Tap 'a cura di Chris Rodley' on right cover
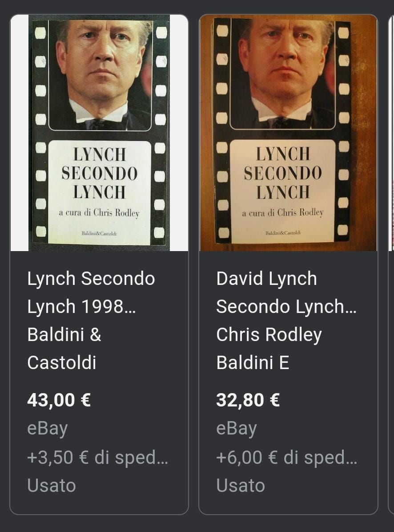 pos(283,213)
